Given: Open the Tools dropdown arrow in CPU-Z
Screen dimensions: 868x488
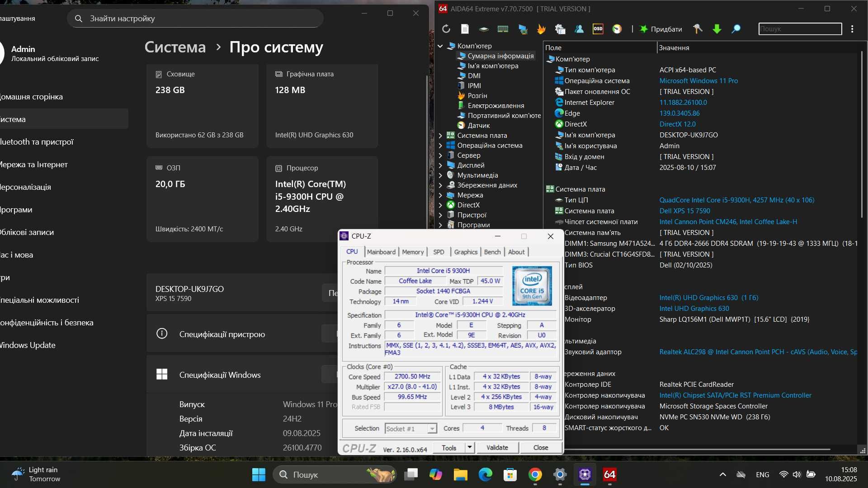Looking at the screenshot, I should pos(470,447).
